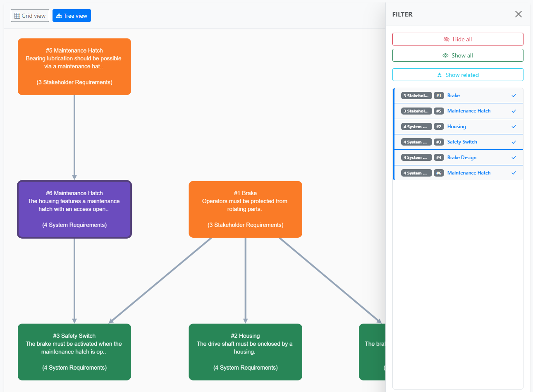
Task: Select the #2 Housing green node
Action: tap(245, 352)
